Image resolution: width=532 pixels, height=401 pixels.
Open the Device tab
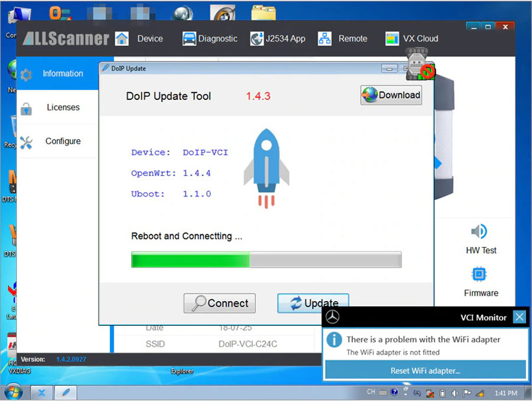point(150,38)
